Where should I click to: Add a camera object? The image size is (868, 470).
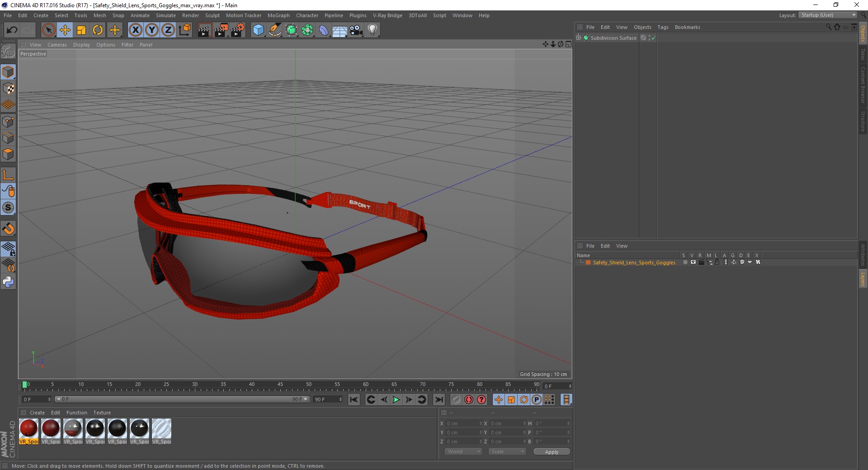click(356, 30)
